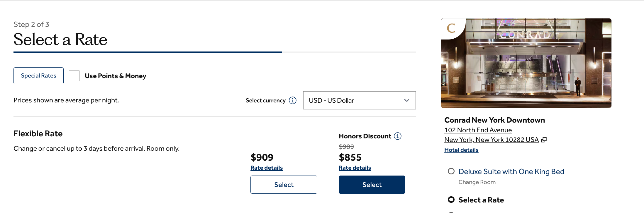644x213 pixels.
Task: Click New York, New York 10282 USA link
Action: 492,140
